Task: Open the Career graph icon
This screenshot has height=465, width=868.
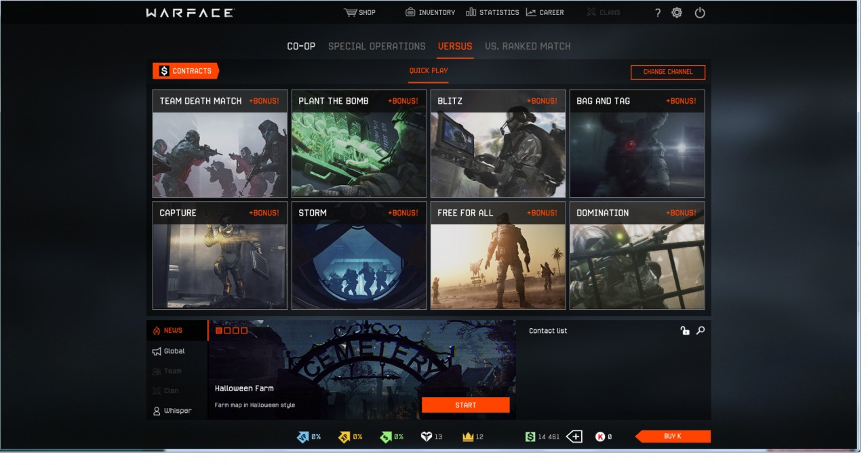Action: [x=531, y=12]
